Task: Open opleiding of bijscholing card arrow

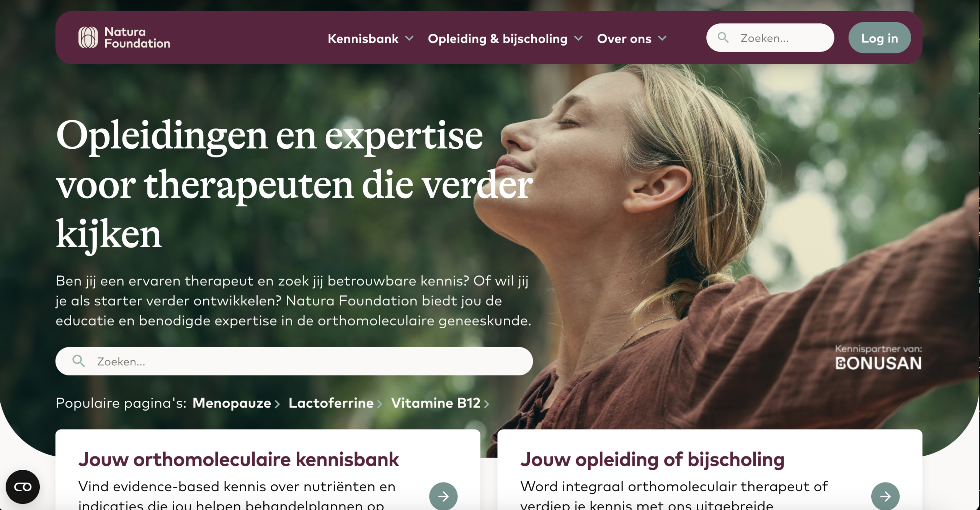Action: [885, 496]
